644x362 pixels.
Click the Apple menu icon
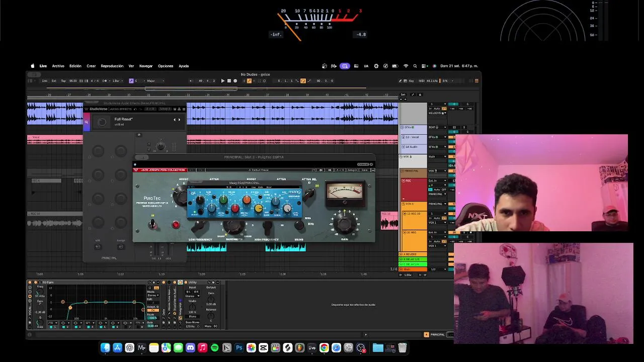click(33, 66)
